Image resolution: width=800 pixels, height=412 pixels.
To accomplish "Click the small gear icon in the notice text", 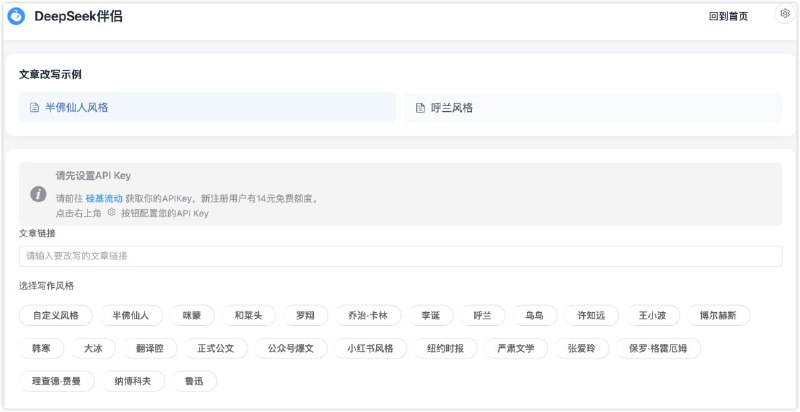I will (x=111, y=213).
